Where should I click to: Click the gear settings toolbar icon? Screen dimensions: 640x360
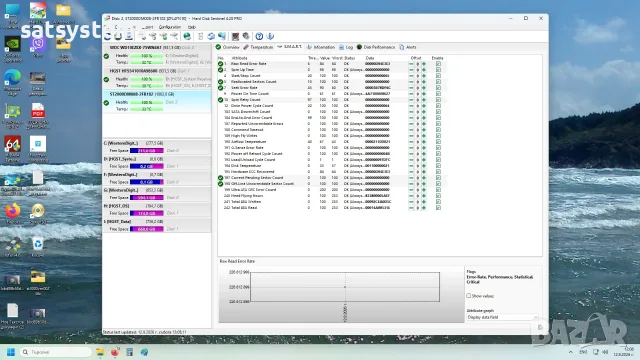coord(246,36)
